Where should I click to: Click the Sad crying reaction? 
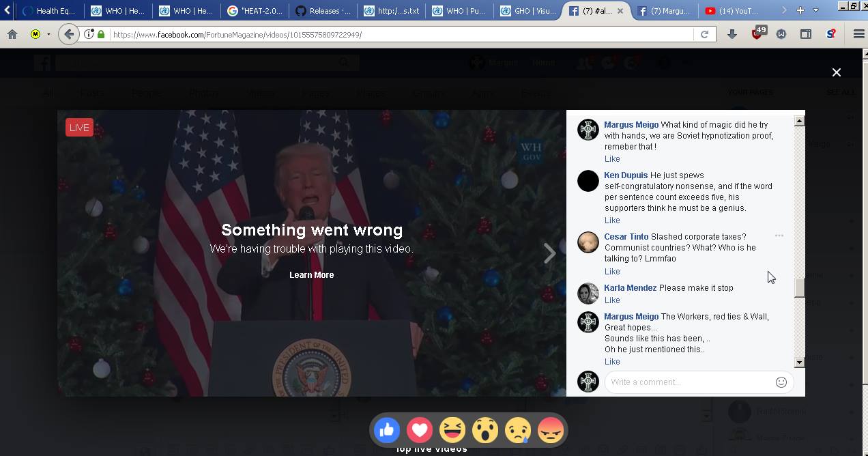pyautogui.click(x=518, y=430)
